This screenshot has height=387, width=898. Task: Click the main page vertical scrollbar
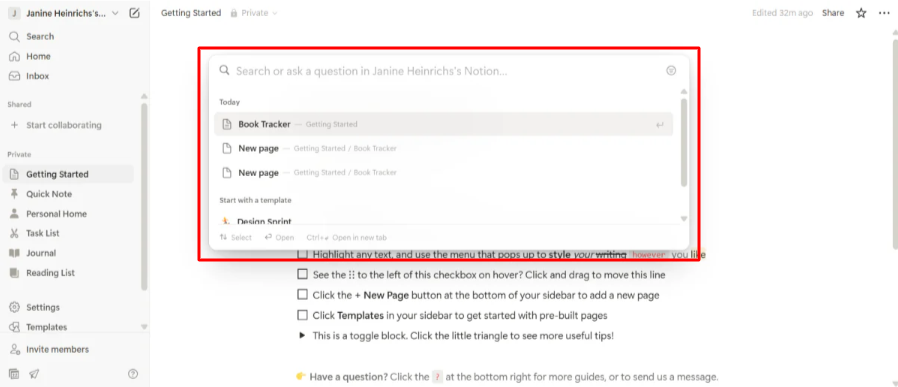(895, 143)
